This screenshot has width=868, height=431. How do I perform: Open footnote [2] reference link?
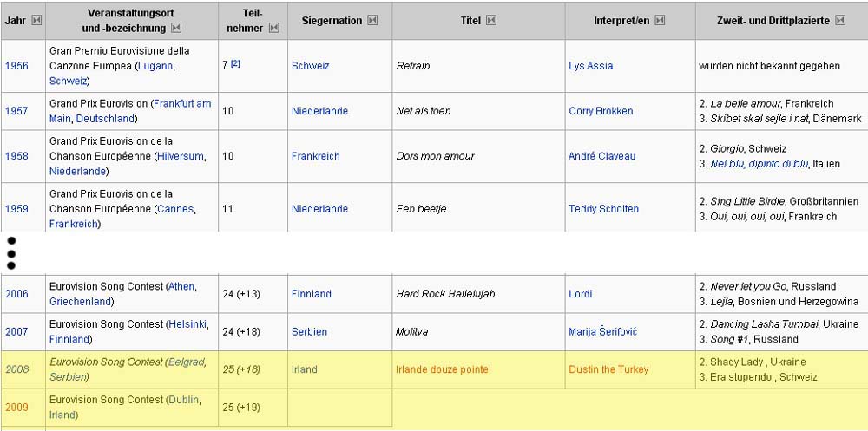235,63
